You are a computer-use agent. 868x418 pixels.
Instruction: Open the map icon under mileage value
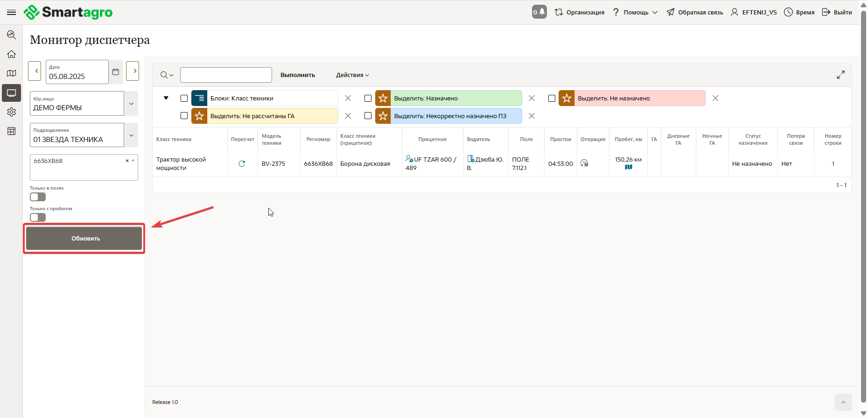[628, 167]
